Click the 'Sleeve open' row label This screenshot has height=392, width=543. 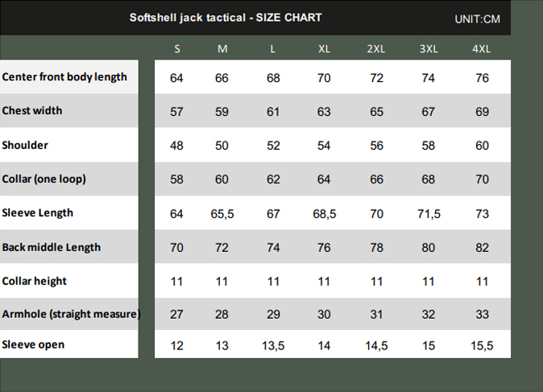coord(33,345)
